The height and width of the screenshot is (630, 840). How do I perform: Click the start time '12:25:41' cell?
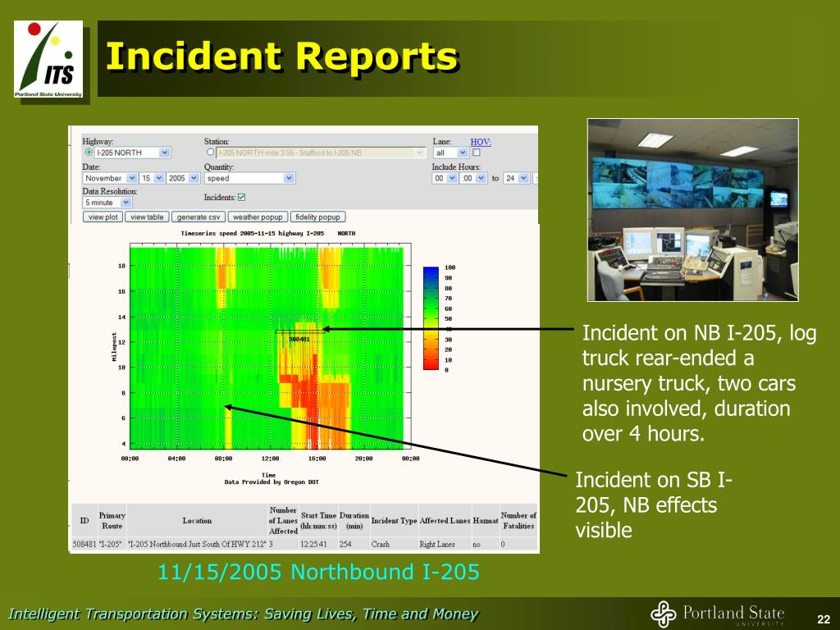(x=313, y=544)
